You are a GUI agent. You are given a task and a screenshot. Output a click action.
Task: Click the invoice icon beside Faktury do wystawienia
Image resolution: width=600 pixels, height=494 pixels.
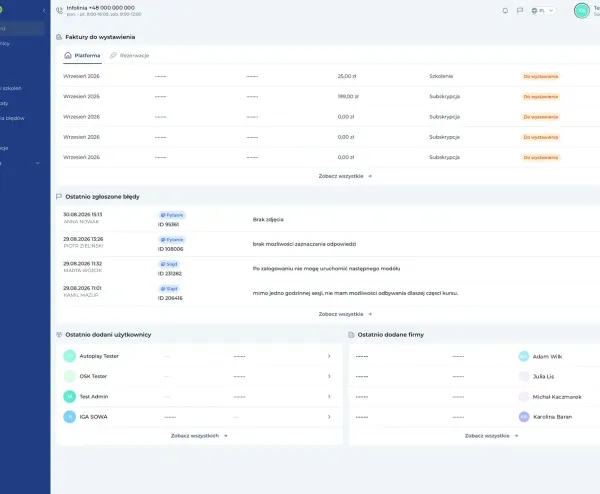point(59,37)
